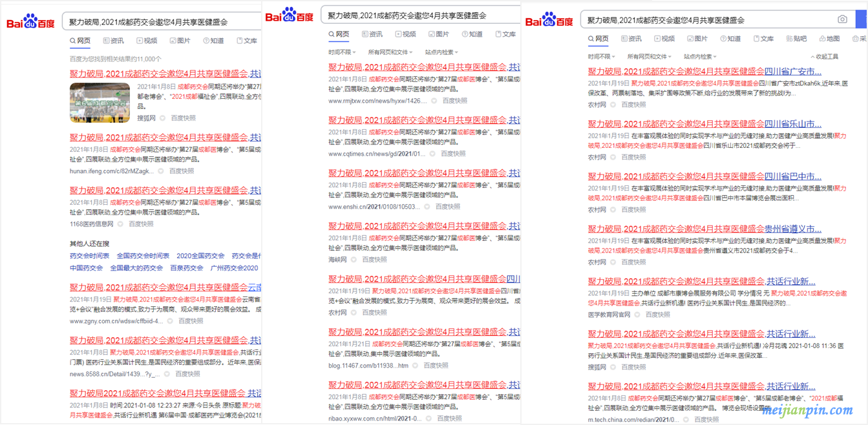Image resolution: width=868 pixels, height=425 pixels.
Task: Click the circle icon beside 海峡网
Action: click(354, 260)
